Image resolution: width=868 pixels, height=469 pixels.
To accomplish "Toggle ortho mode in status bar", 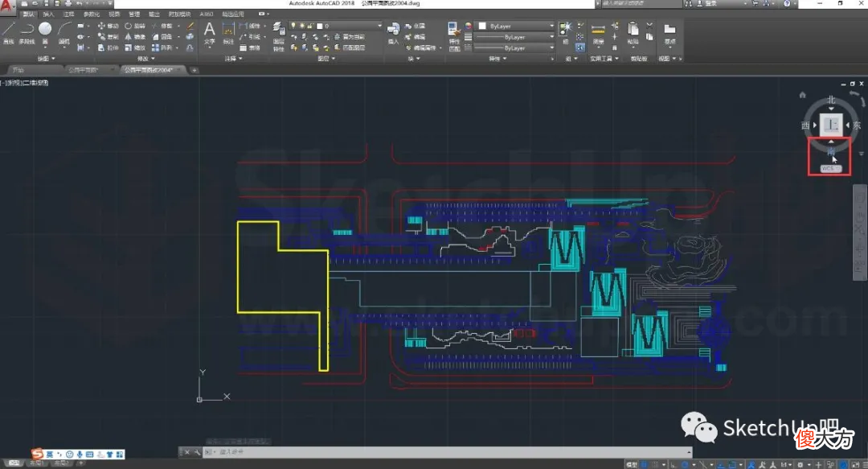I will click(674, 464).
